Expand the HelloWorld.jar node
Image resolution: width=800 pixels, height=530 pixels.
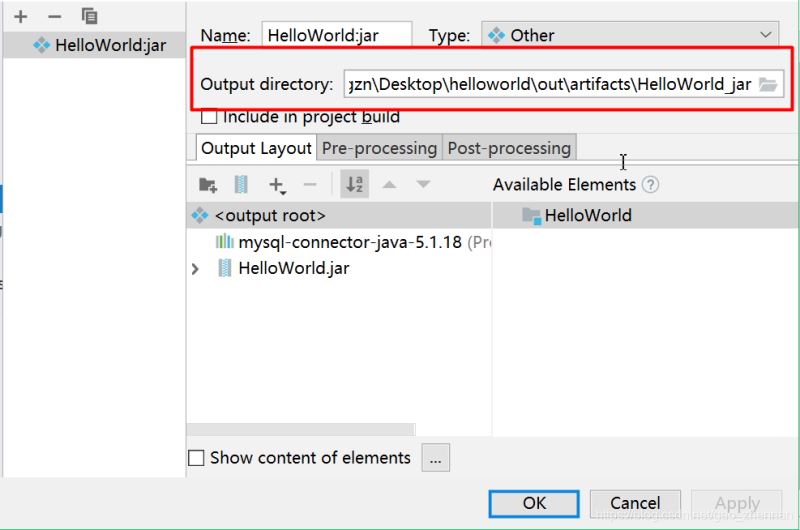coord(195,268)
